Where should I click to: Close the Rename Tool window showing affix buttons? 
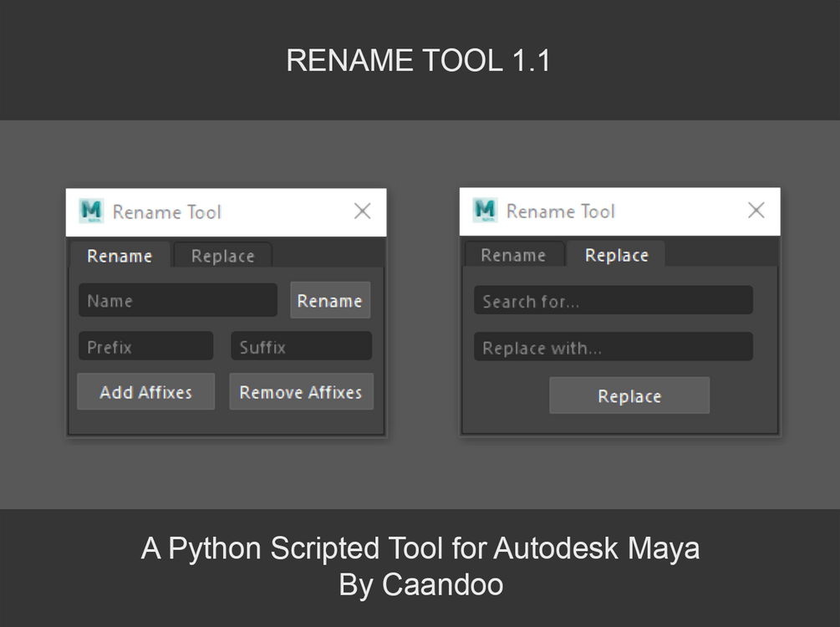362,212
